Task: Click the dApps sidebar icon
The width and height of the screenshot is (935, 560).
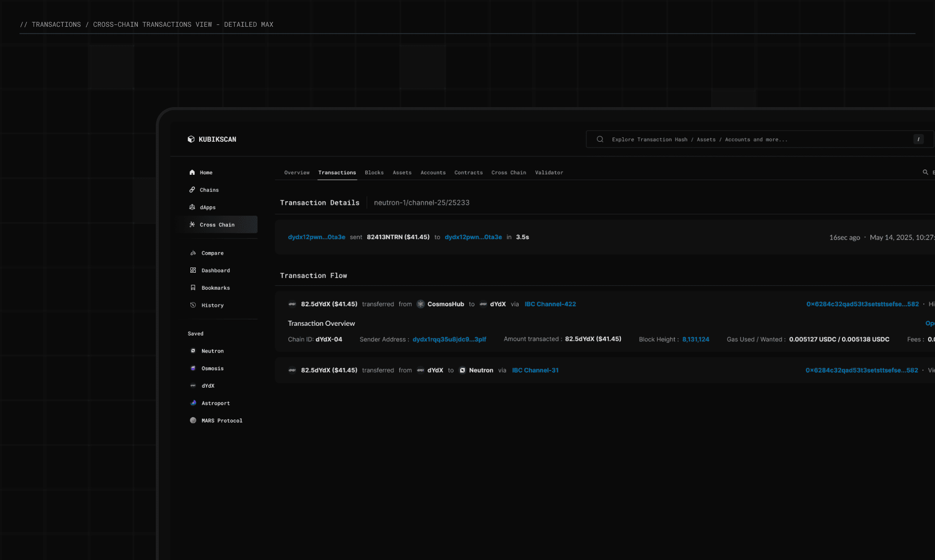Action: 192,207
